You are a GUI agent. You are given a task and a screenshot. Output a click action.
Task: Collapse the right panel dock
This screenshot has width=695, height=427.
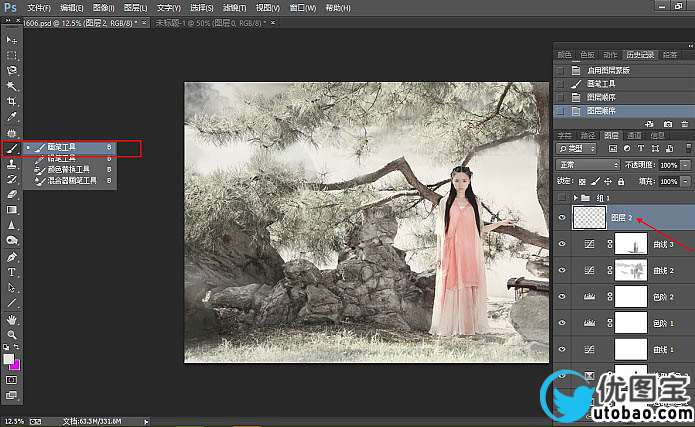click(x=690, y=46)
